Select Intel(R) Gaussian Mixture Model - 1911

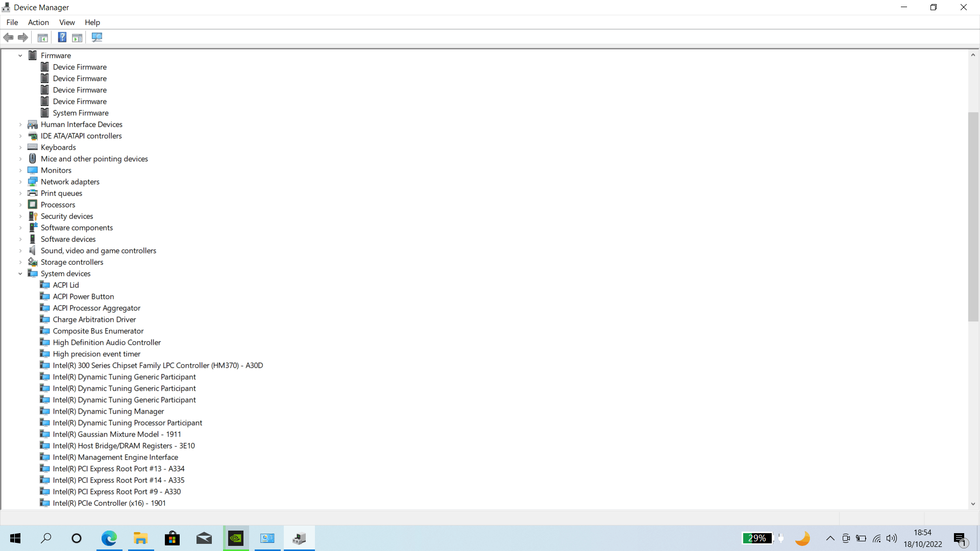tap(117, 434)
